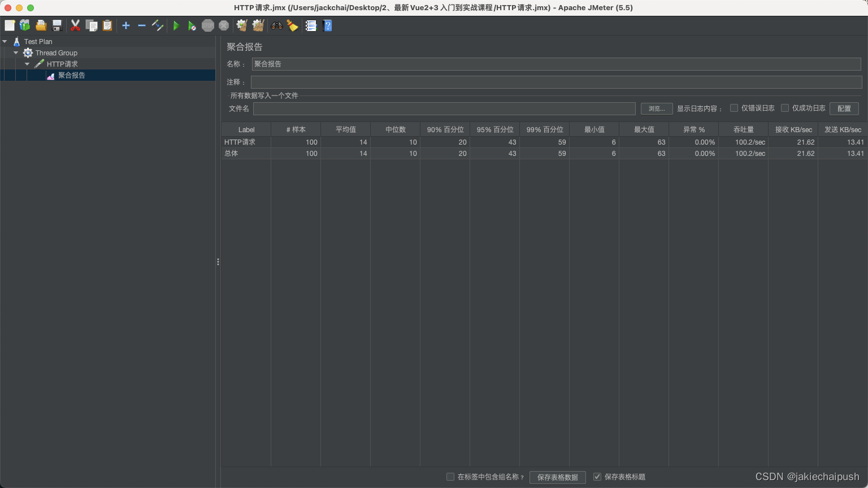Screen dimensions: 868x488
Task: Toggle the 仅错误日志 checkbox
Action: 734,108
